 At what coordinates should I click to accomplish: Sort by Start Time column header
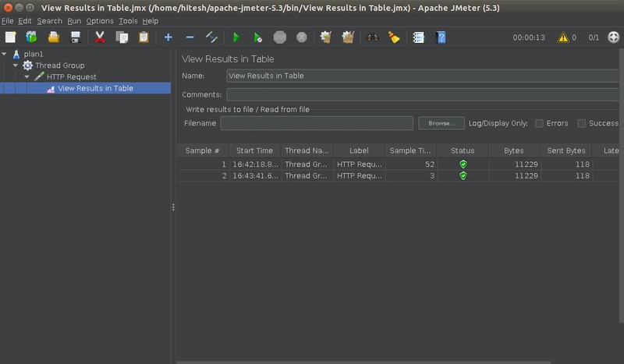pyautogui.click(x=255, y=150)
